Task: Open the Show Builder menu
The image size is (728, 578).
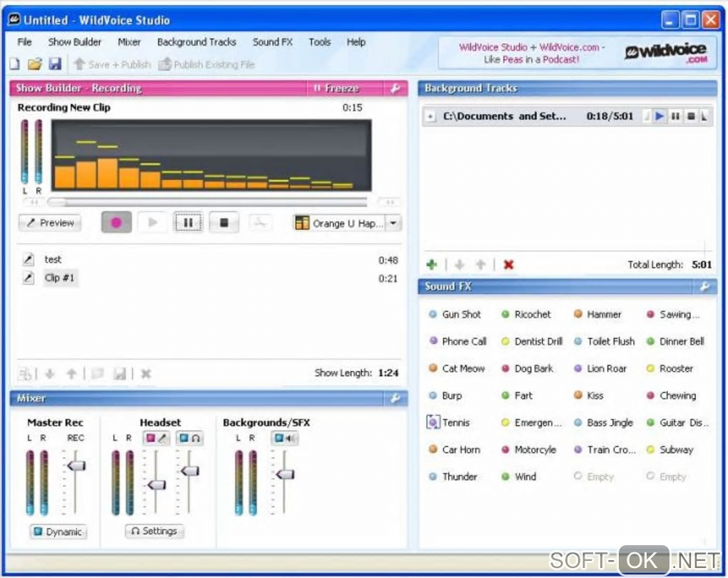Action: click(x=75, y=42)
